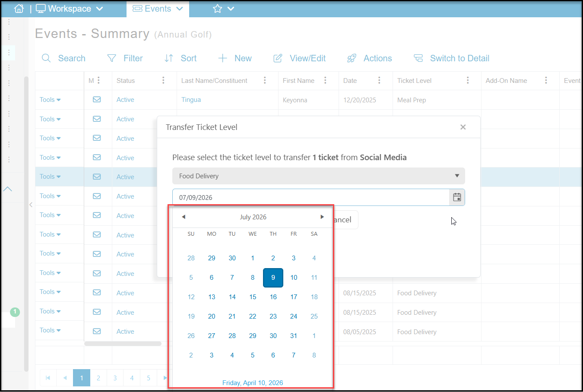The image size is (583, 392).
Task: Open the Tingua constituent link
Action: pyautogui.click(x=191, y=100)
